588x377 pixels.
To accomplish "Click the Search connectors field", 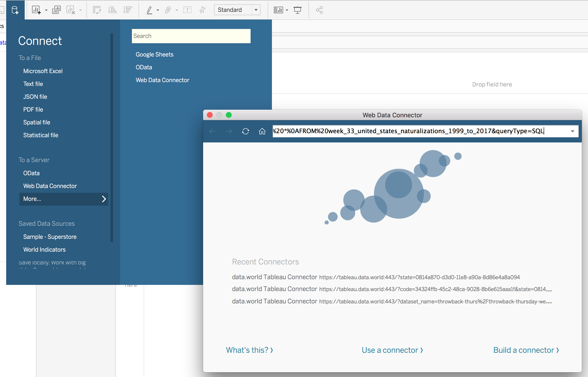I will tap(191, 36).
